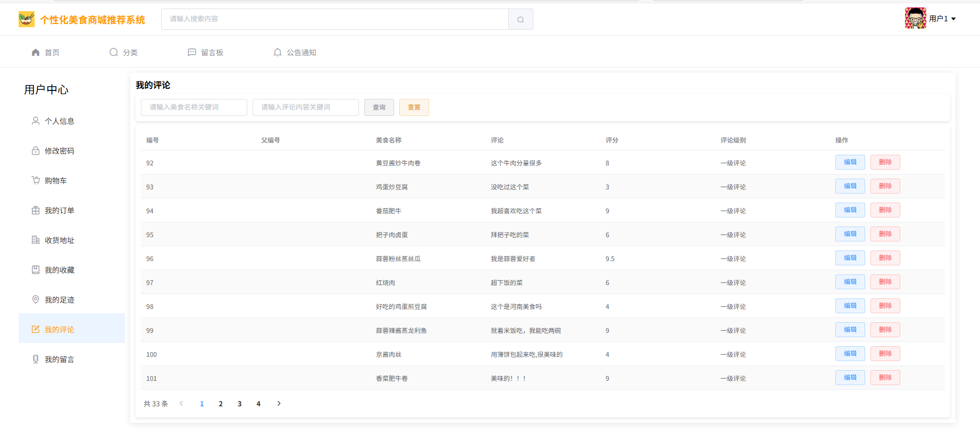Edit comment 101 香菜肥牛卷

pyautogui.click(x=850, y=378)
